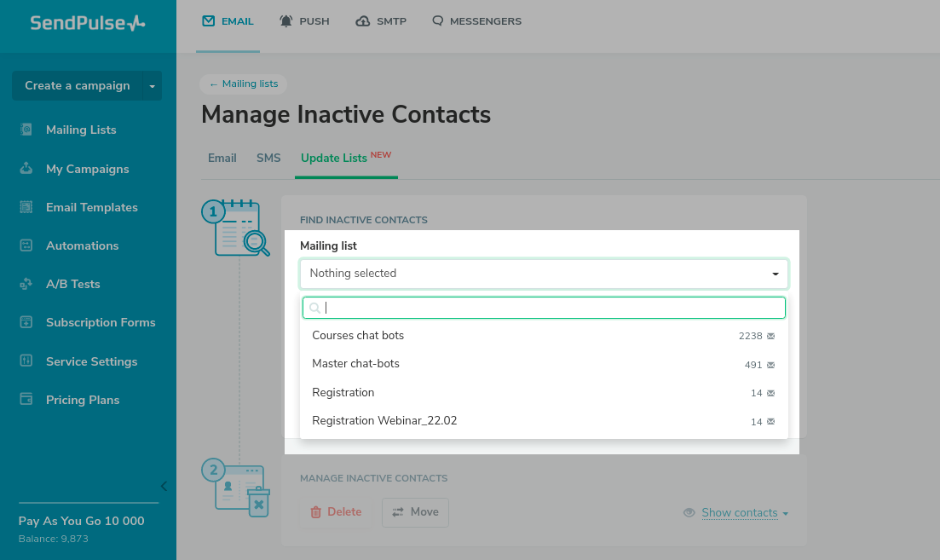Select the Courses chat bots list option
The width and height of the screenshot is (940, 560).
[x=358, y=336]
